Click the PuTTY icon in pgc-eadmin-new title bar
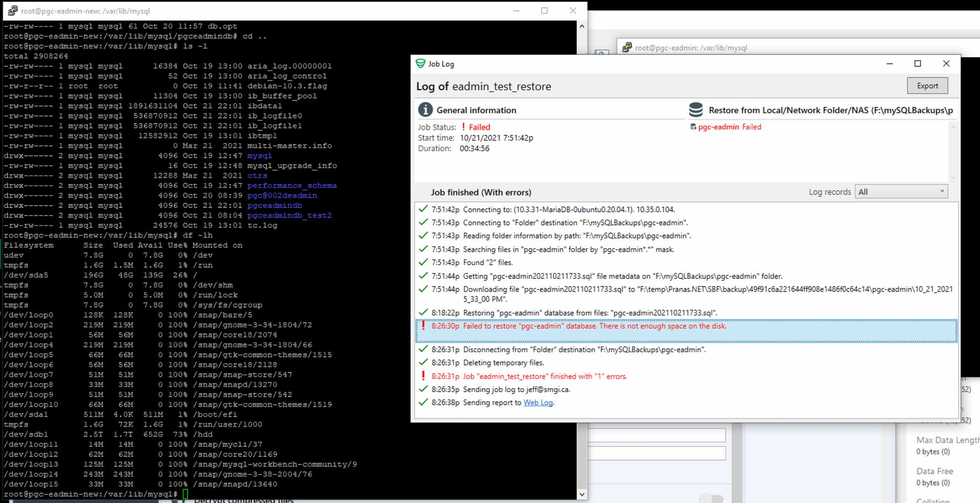Viewport: 980px width, 503px height. (13, 11)
